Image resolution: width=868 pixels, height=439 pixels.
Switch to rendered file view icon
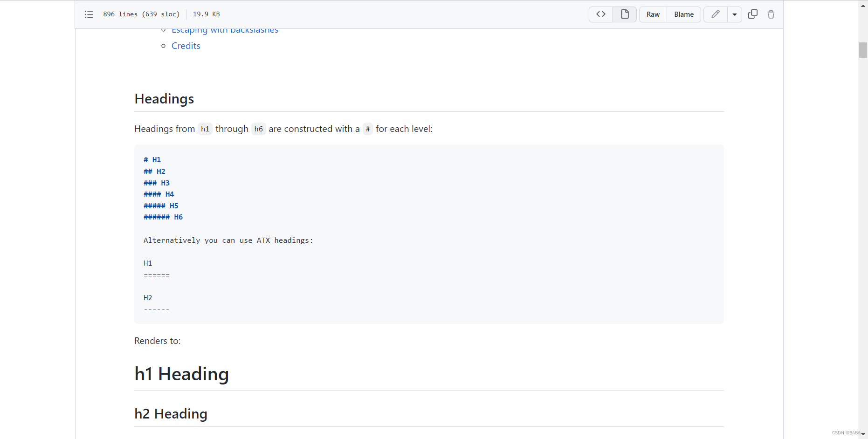625,14
